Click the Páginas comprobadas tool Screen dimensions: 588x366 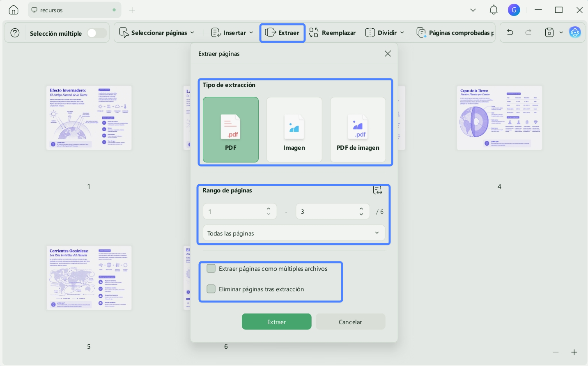[455, 33]
